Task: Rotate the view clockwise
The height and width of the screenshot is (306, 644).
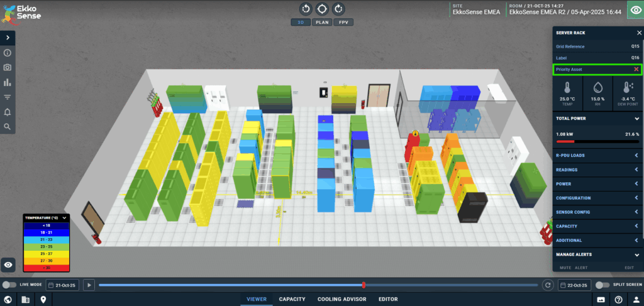Action: coord(338,9)
